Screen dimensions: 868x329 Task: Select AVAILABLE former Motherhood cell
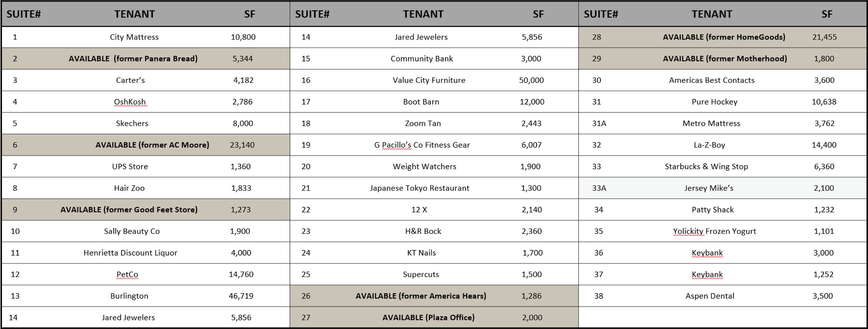[725, 59]
